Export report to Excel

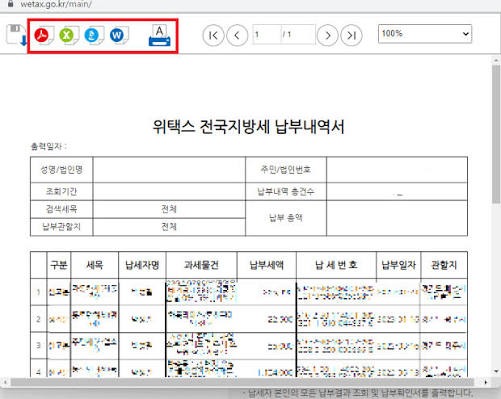(68, 35)
